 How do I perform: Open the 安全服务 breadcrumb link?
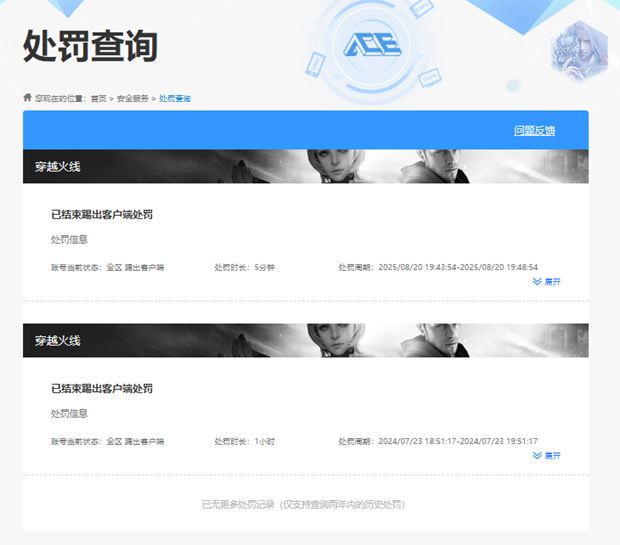[132, 98]
